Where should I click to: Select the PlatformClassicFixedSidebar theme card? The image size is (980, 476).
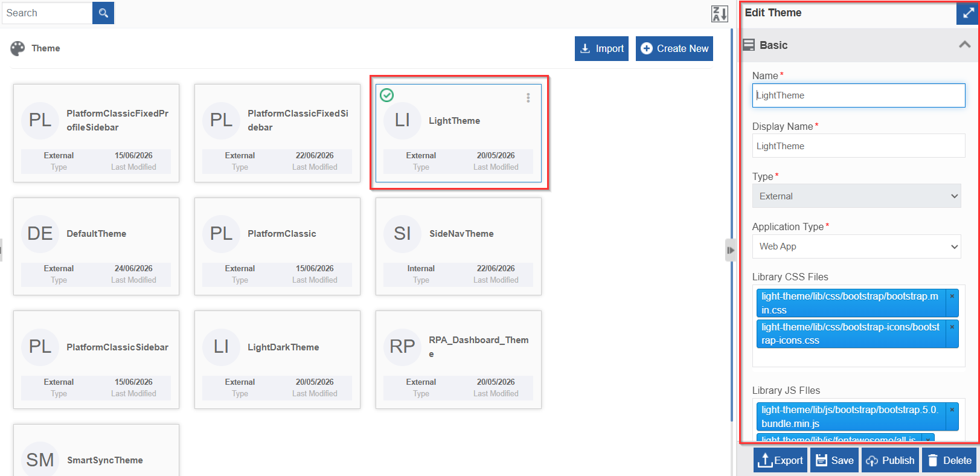click(277, 133)
